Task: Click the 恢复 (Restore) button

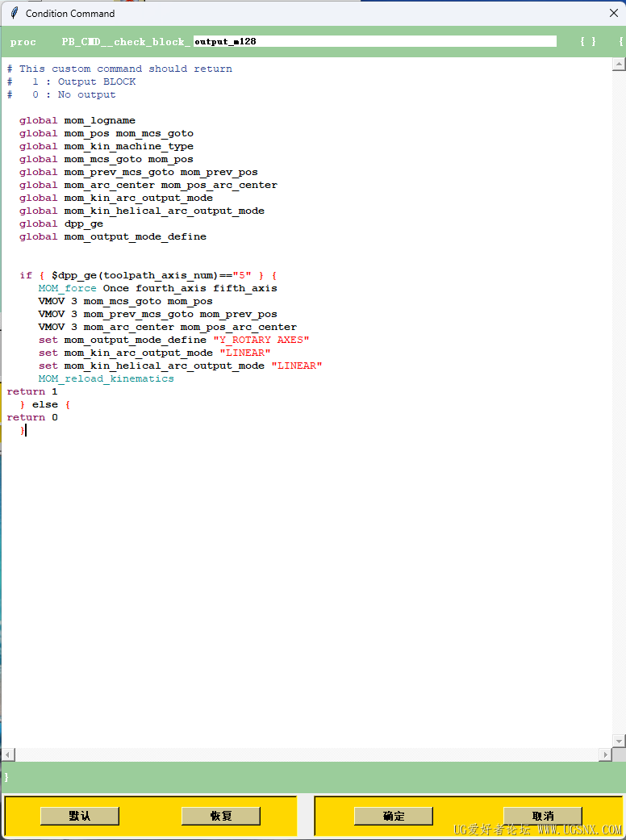Action: tap(221, 816)
